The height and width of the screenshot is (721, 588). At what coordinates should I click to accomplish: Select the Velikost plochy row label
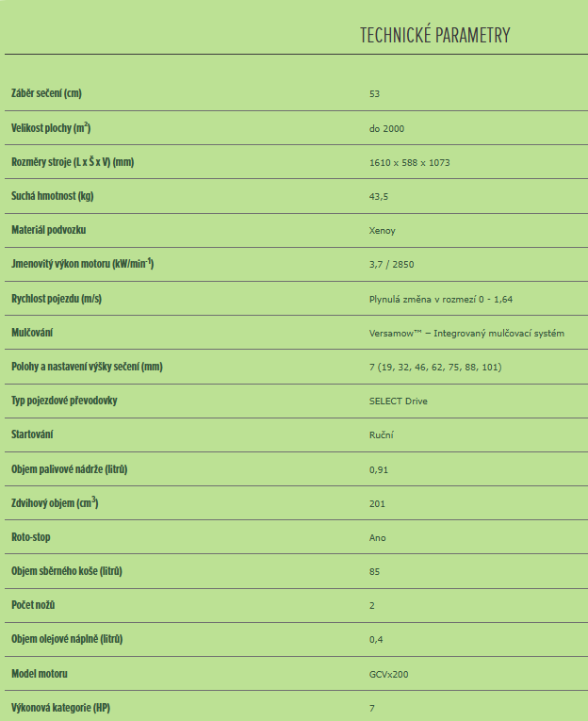51,127
